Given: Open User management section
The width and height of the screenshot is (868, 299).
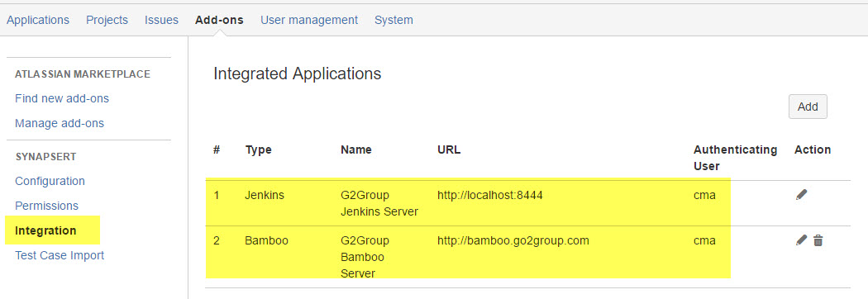Looking at the screenshot, I should 309,20.
